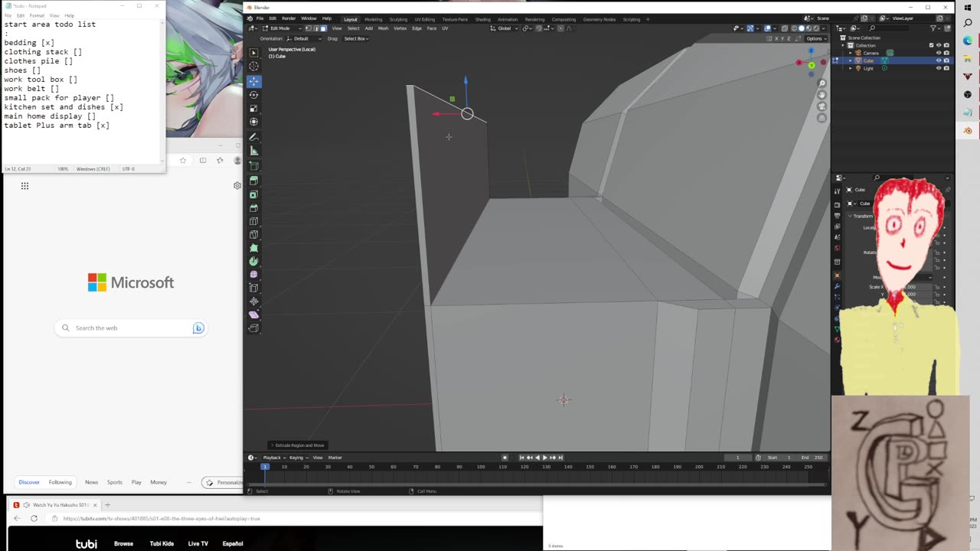980x551 pixels.
Task: Toggle visibility eye for Cube in outliner
Action: point(939,60)
